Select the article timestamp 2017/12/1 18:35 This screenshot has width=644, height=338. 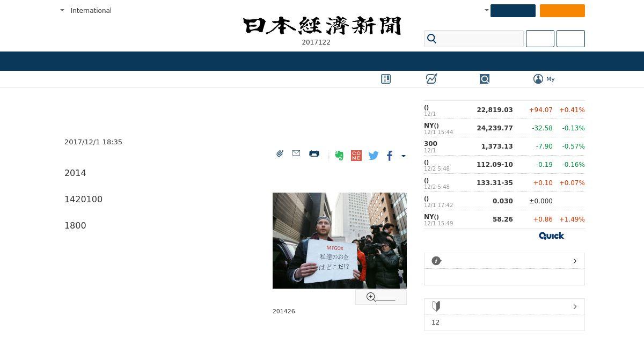coord(93,142)
